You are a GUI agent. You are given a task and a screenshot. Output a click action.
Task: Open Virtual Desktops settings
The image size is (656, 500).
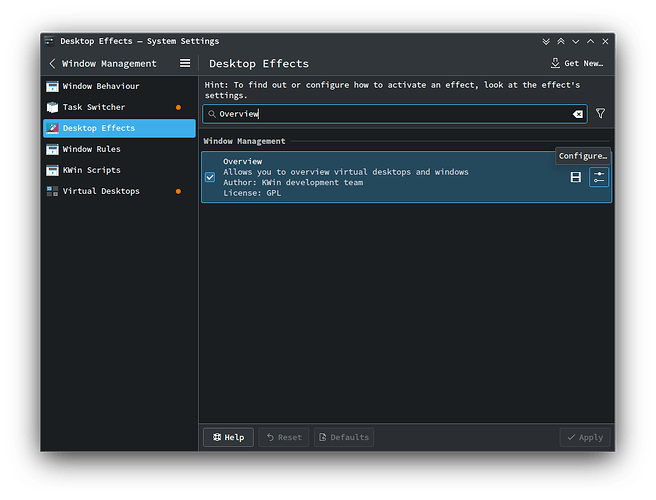tap(119, 191)
